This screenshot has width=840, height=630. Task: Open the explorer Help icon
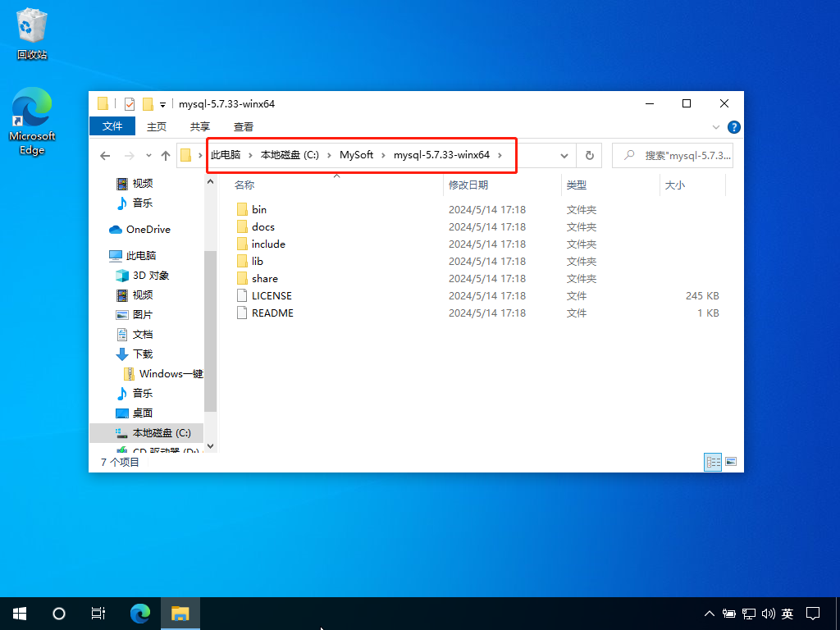(734, 127)
